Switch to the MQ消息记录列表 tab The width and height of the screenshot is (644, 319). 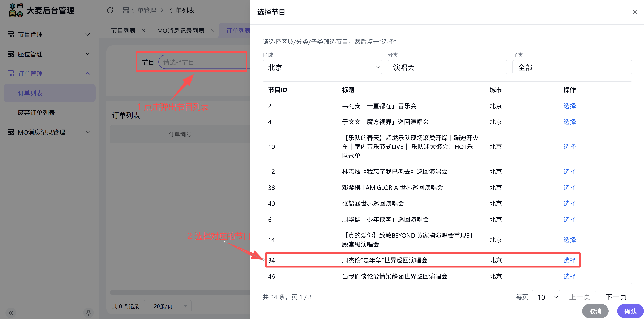[181, 30]
